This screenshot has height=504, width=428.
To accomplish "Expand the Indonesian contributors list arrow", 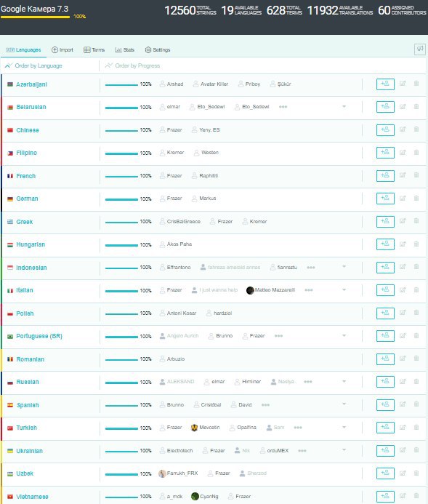I will [344, 266].
